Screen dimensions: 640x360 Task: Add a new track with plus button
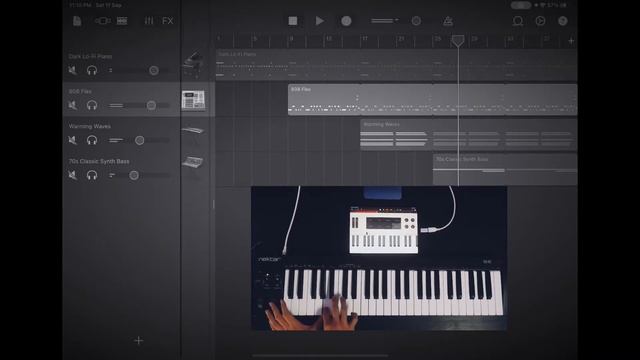(139, 340)
